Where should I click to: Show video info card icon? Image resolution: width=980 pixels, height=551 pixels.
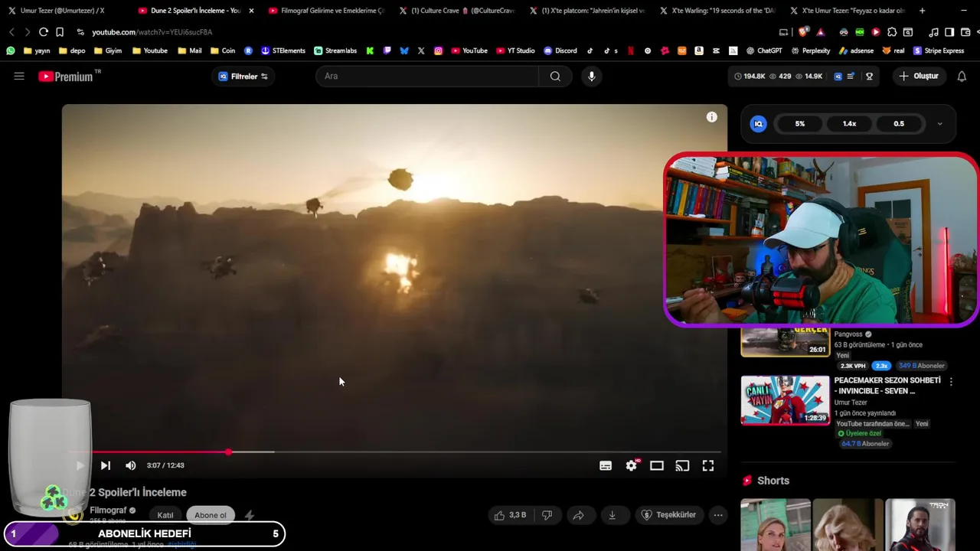click(x=712, y=117)
